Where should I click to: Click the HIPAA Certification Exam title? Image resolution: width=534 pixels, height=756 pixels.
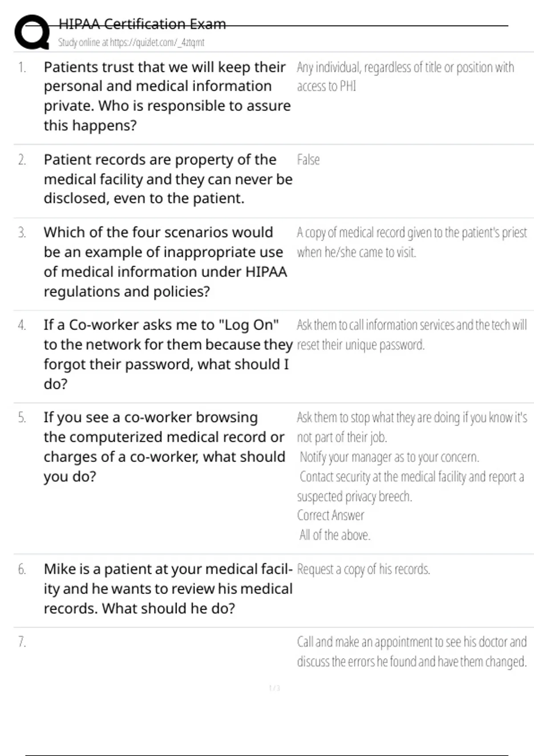click(x=142, y=24)
